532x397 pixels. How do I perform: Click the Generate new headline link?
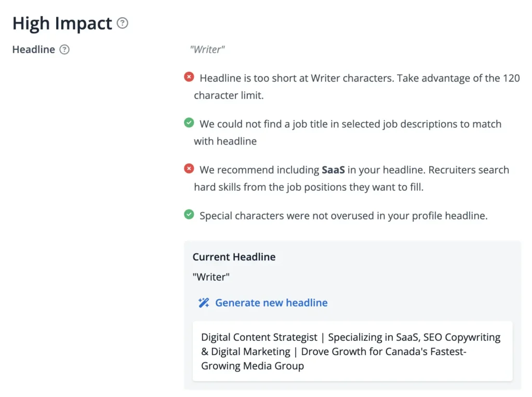(271, 302)
